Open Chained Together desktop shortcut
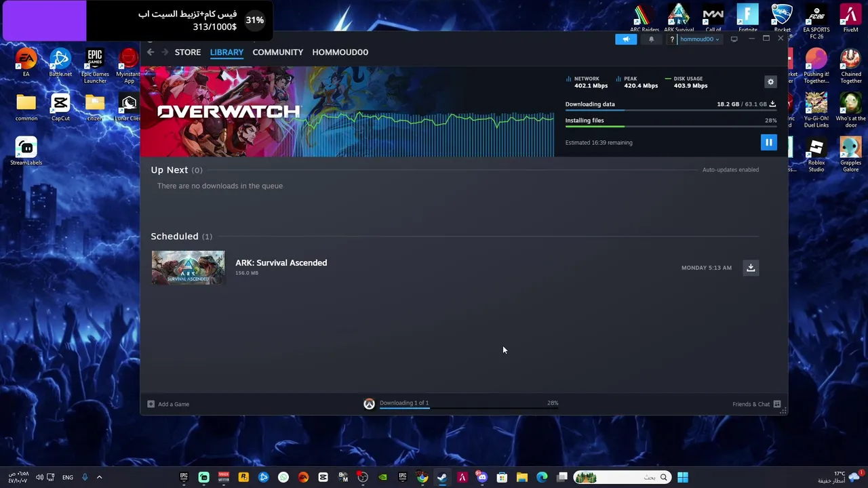Image resolution: width=868 pixels, height=488 pixels. coord(850,66)
